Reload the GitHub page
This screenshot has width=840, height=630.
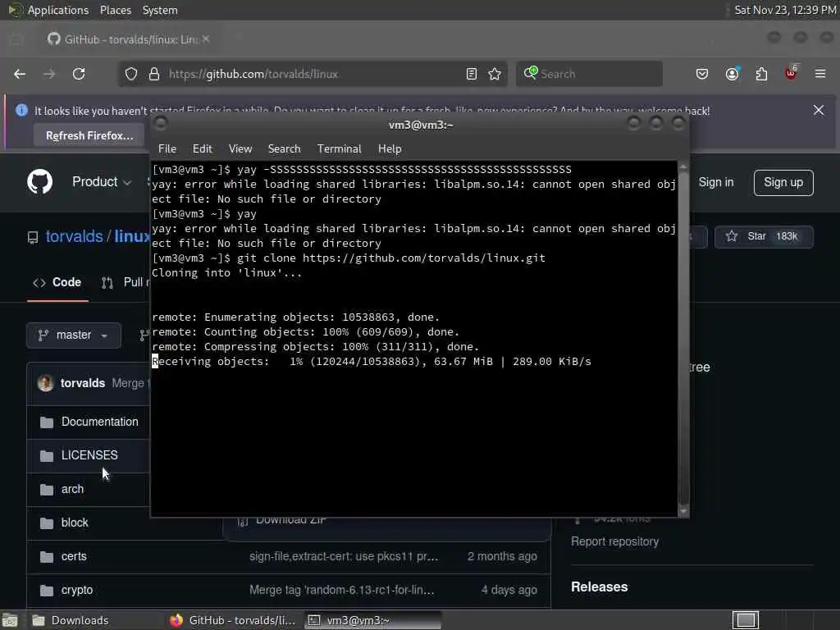point(79,74)
